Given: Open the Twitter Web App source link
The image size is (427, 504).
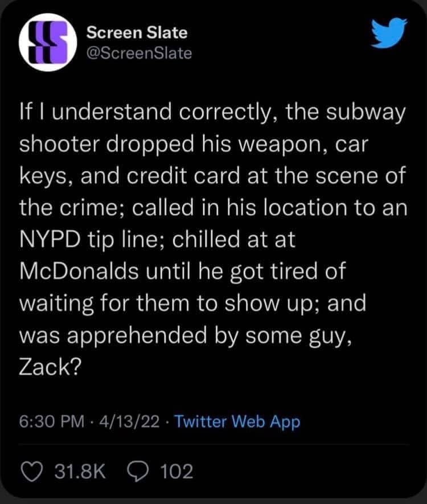Looking at the screenshot, I should pos(237,422).
